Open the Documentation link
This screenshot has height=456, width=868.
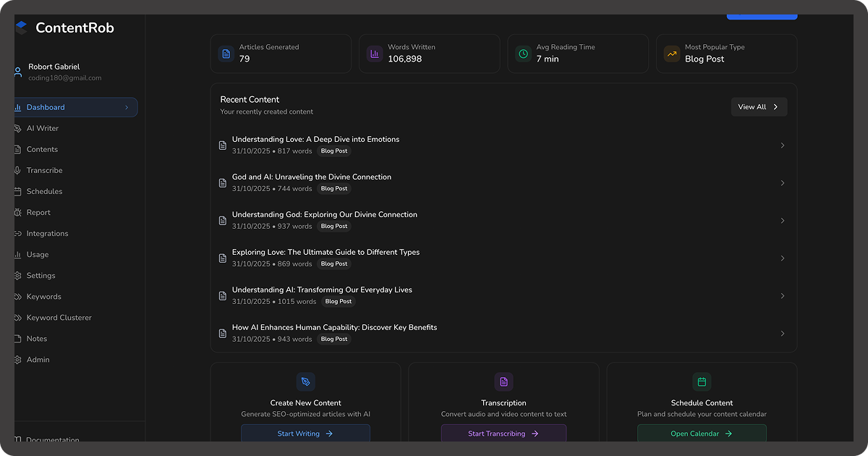tap(51, 440)
